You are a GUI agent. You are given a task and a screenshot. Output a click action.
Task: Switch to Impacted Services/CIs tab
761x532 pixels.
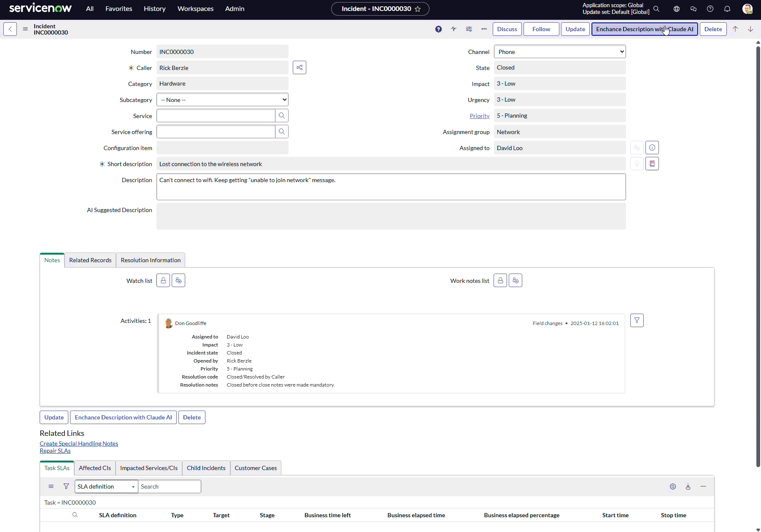(x=149, y=468)
